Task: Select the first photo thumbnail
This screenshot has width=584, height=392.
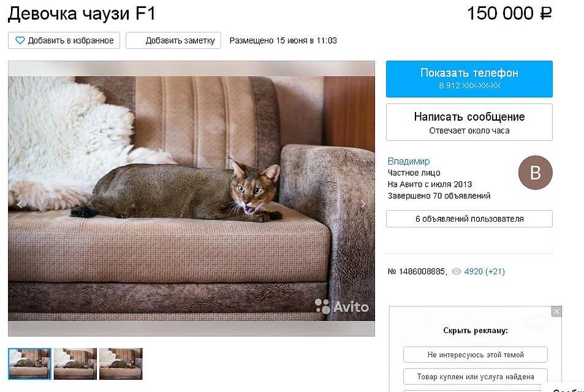Action: click(x=30, y=364)
